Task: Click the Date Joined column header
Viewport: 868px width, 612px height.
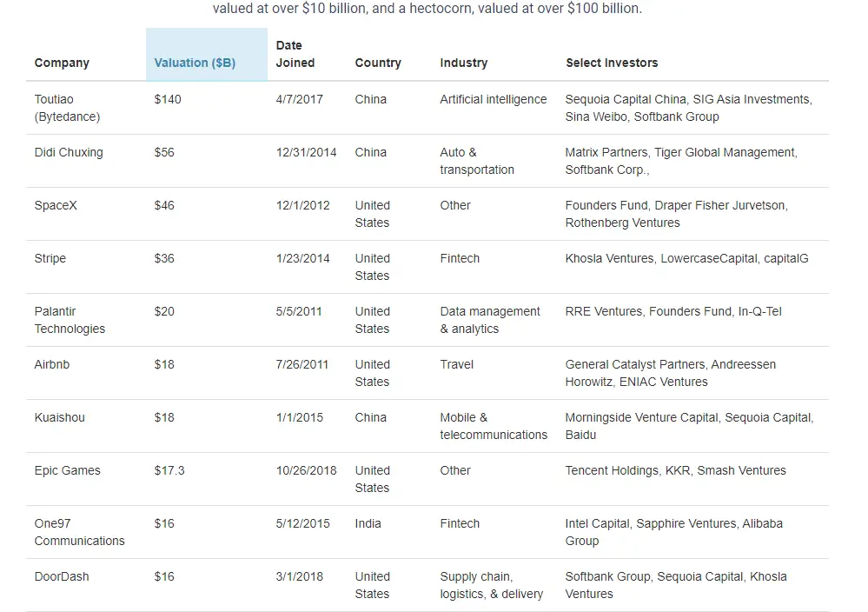Action: pos(295,54)
